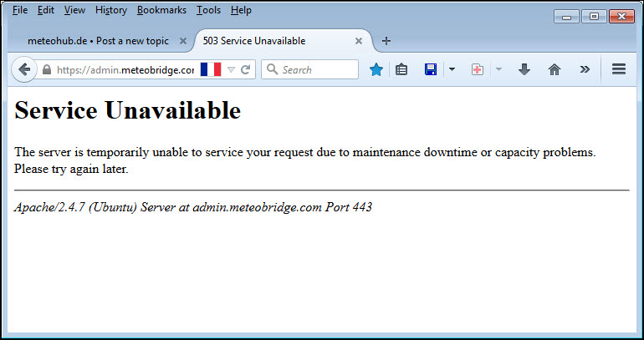The width and height of the screenshot is (644, 340).
Task: Expand the address bar history dropdown arrow
Action: click(x=232, y=69)
